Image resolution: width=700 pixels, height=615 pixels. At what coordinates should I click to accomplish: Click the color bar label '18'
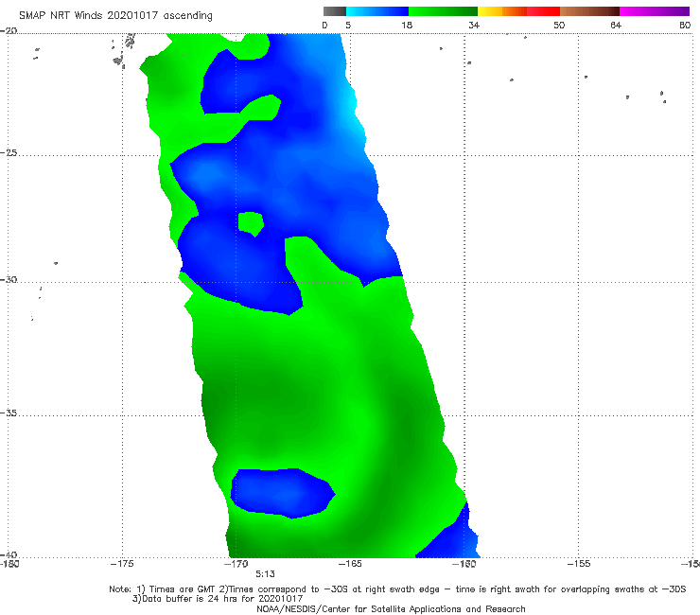407,26
